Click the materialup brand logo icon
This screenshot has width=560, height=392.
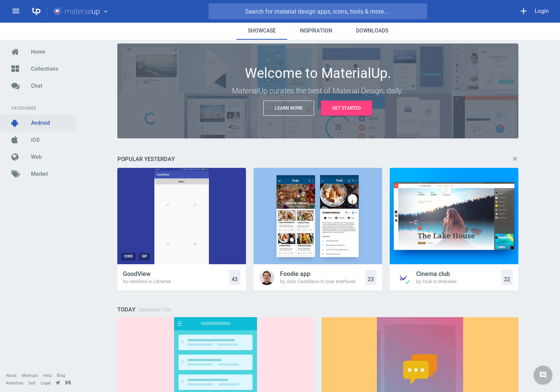(57, 11)
